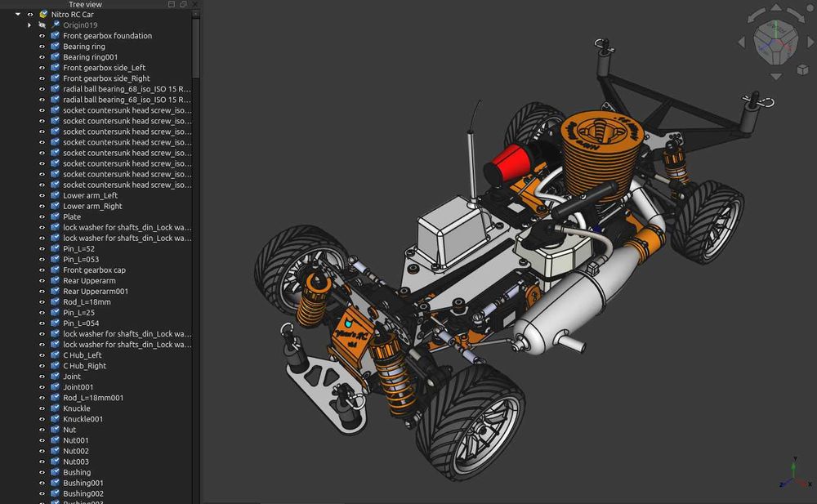The image size is (817, 504).
Task: Click the Plate tree entry
Action: click(72, 217)
